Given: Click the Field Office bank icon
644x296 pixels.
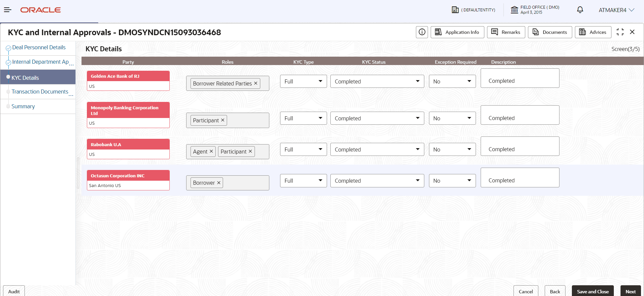Looking at the screenshot, I should 515,10.
